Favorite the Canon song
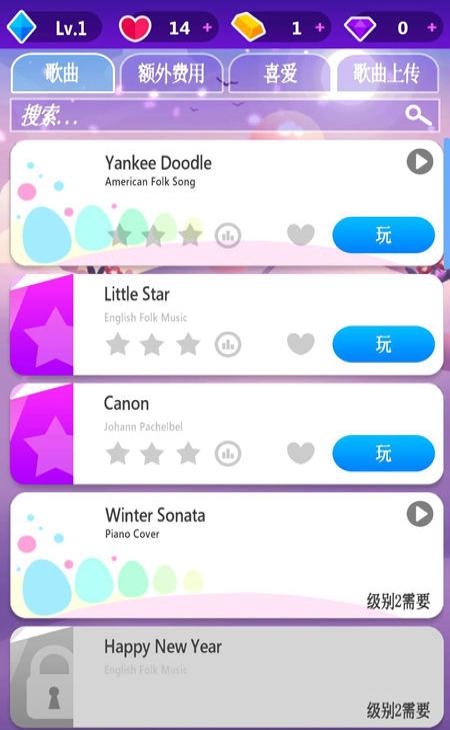This screenshot has height=730, width=450. coord(301,453)
